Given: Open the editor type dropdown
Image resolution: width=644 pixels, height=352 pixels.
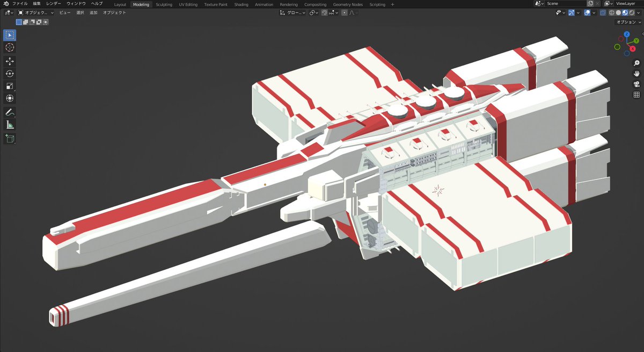Looking at the screenshot, I should click(x=8, y=12).
